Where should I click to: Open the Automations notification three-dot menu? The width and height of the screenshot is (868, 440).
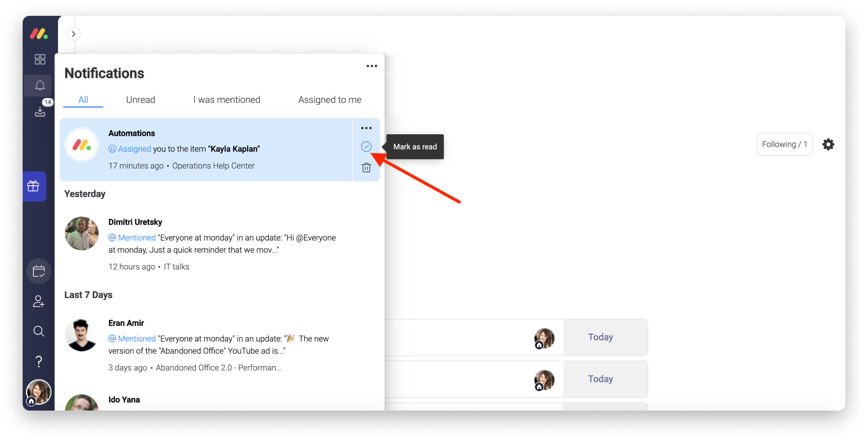click(x=366, y=128)
